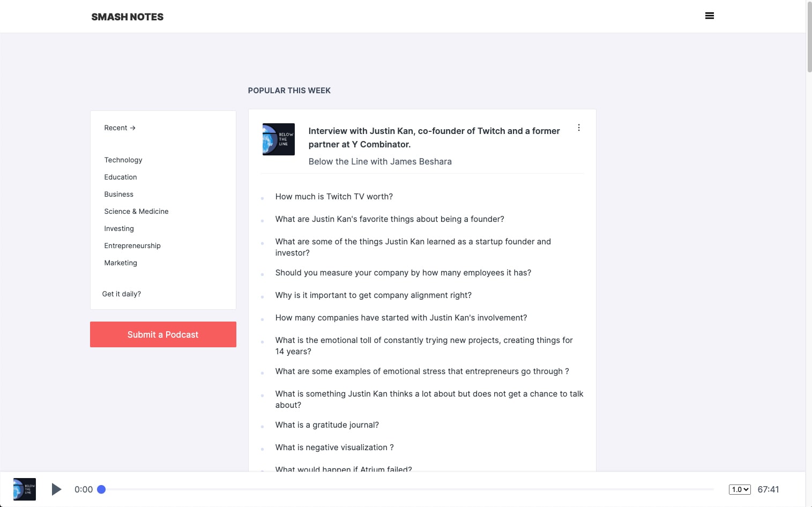The width and height of the screenshot is (812, 507).
Task: Browse the Investing category
Action: (119, 229)
